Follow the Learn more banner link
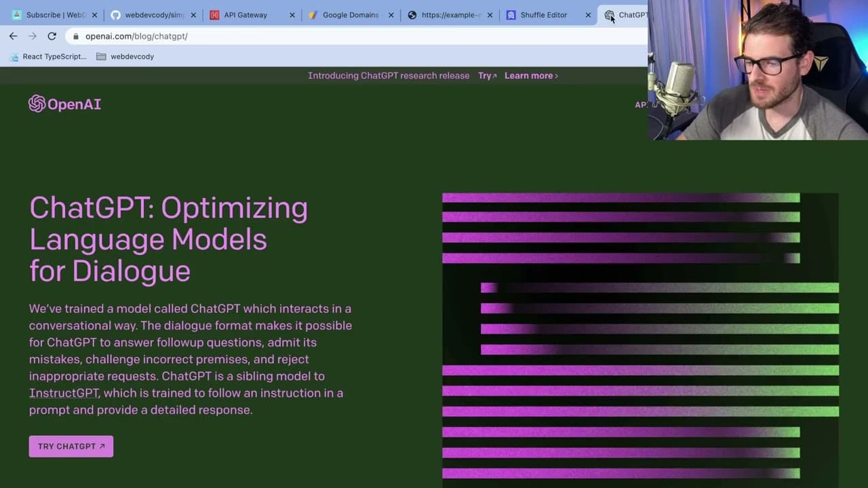The height and width of the screenshot is (488, 868). (x=531, y=76)
